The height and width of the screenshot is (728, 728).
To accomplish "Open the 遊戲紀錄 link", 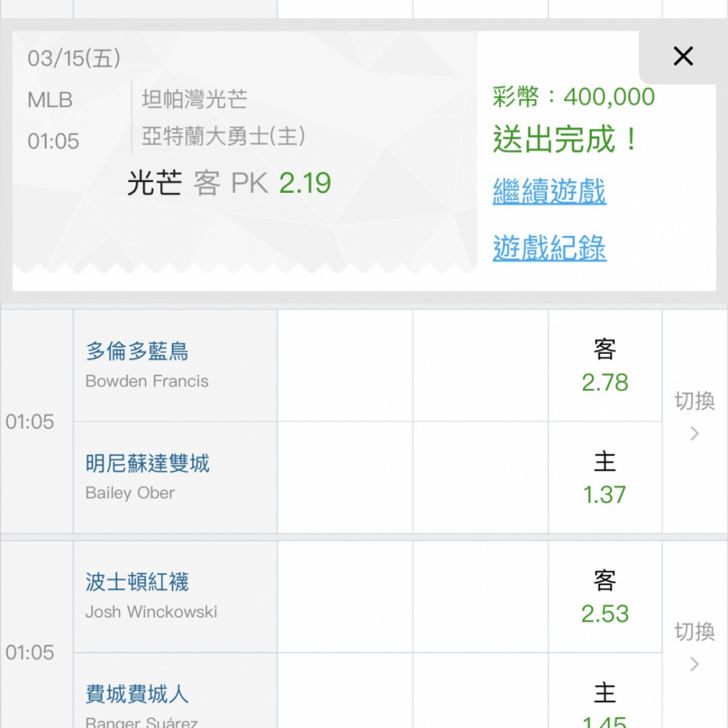I will coord(549,248).
